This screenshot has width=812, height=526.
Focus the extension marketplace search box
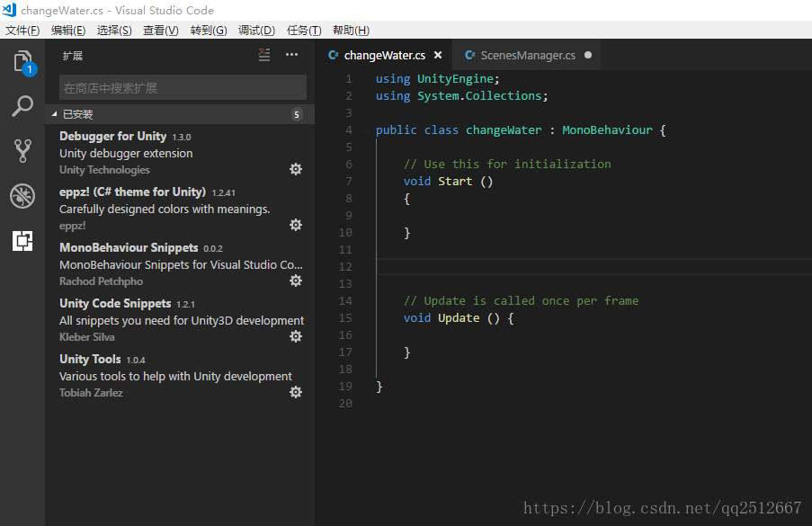[x=183, y=87]
